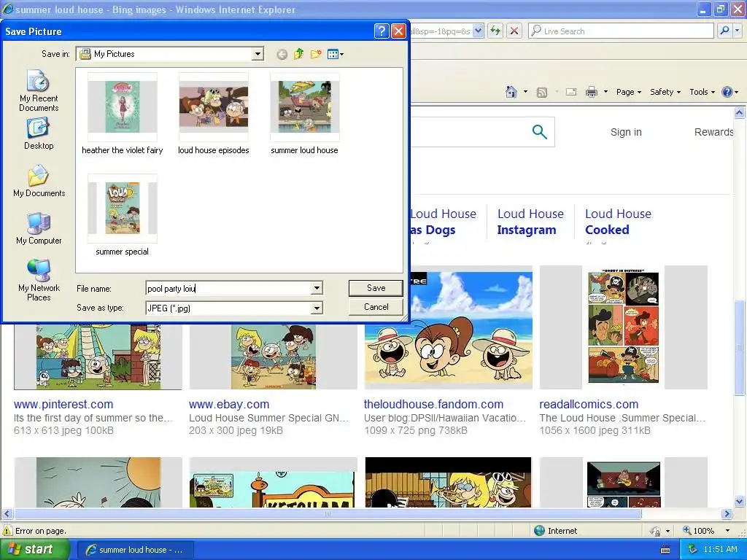Click the File name input field
The image size is (747, 560).
click(x=229, y=288)
